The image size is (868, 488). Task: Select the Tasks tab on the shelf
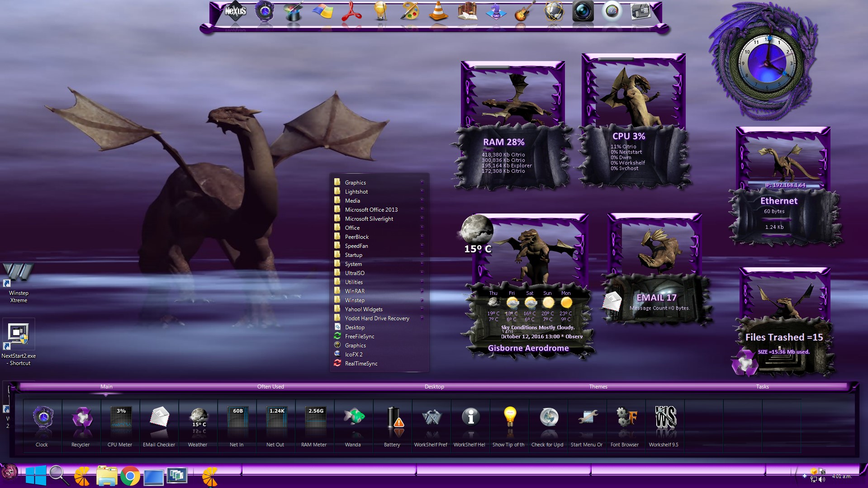click(762, 387)
